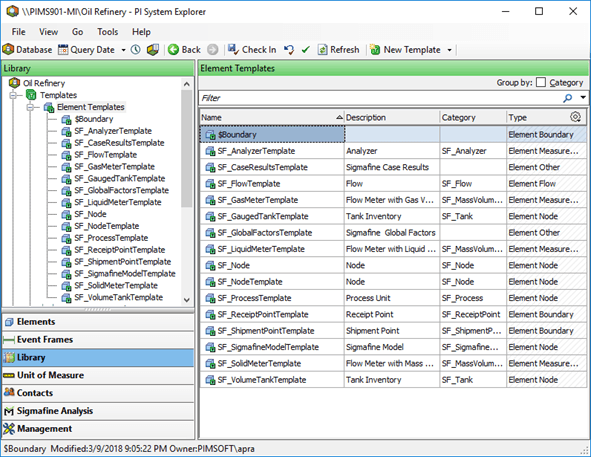Select SF_SigmafineModelTemplate name in table
Screen dimensions: 591x457
coord(268,347)
